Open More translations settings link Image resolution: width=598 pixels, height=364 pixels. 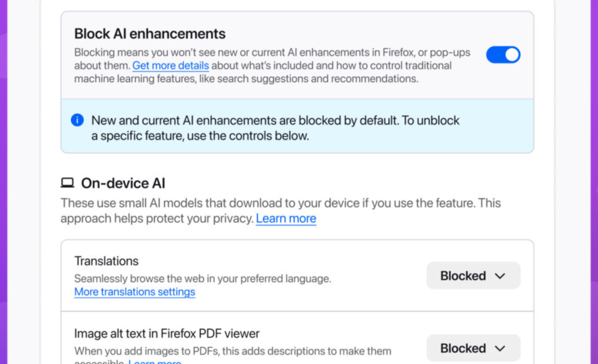click(135, 292)
